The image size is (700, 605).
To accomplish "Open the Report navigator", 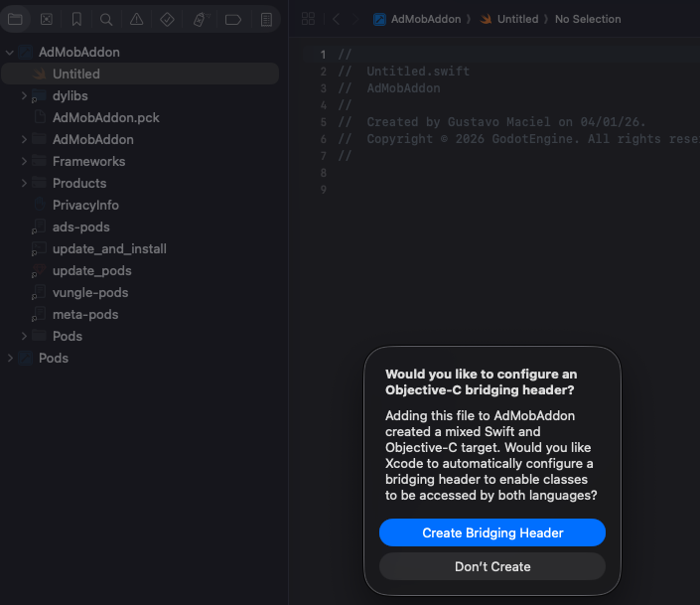I will 265,19.
